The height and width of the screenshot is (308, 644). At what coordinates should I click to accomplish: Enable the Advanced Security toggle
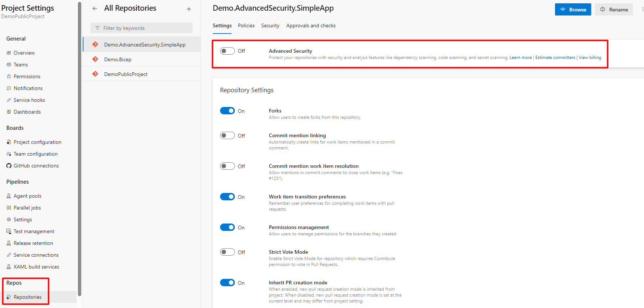point(227,51)
